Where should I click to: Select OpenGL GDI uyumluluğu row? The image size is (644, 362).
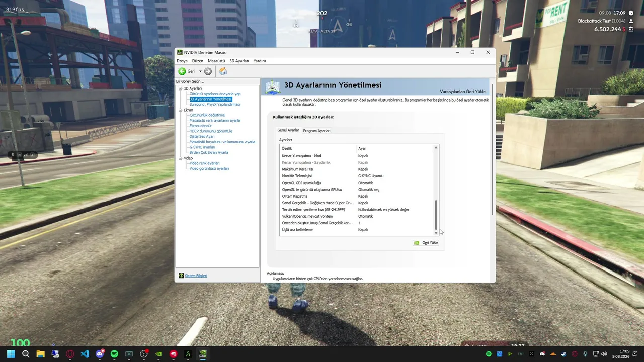pyautogui.click(x=356, y=183)
